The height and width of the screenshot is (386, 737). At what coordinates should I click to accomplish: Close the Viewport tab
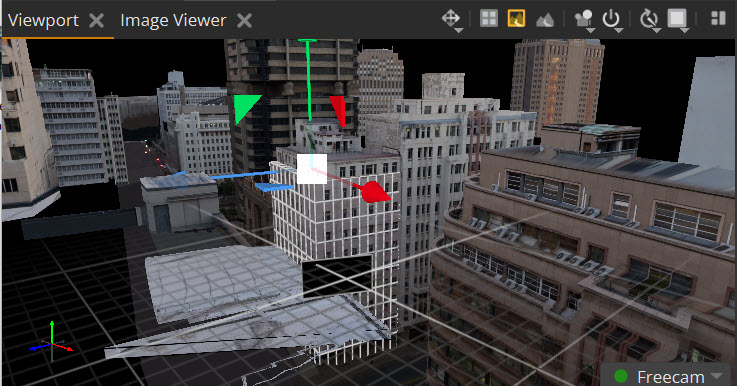tap(96, 21)
